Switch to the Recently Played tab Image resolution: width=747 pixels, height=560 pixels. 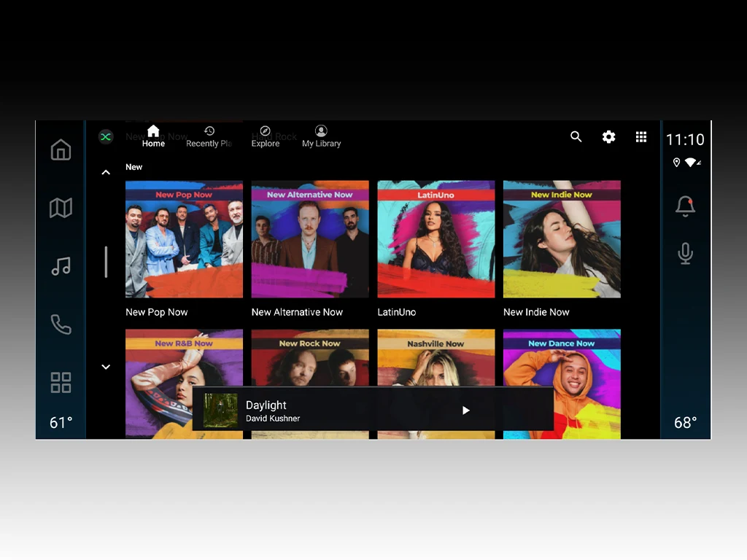(209, 136)
